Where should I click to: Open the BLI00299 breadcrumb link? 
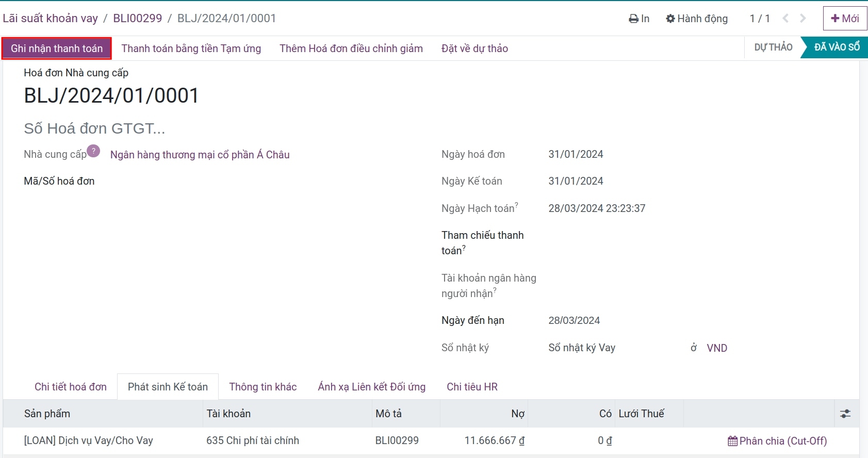pos(137,19)
